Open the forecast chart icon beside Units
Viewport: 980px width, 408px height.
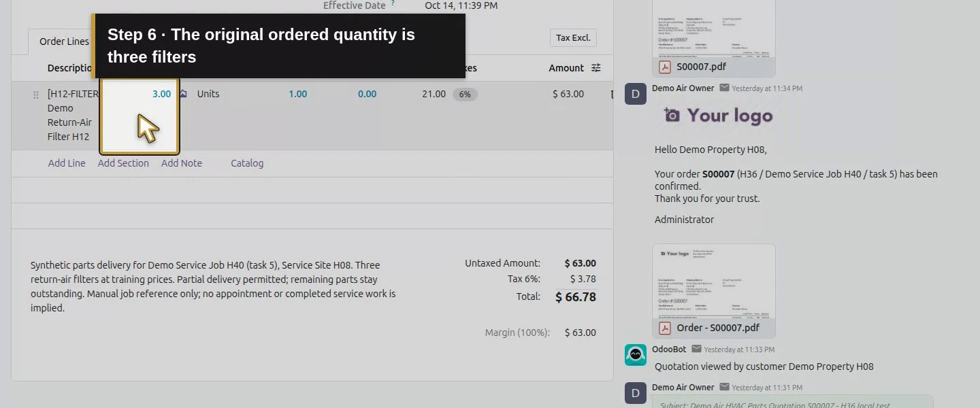(x=183, y=94)
